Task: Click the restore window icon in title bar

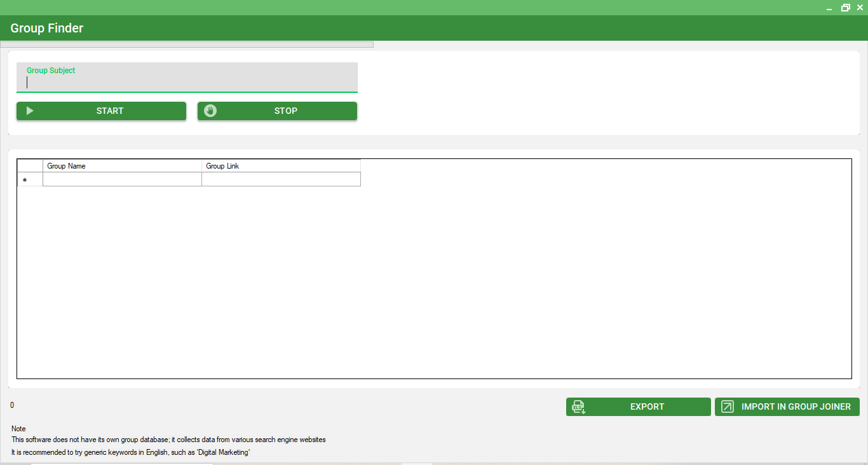Action: pyautogui.click(x=845, y=8)
